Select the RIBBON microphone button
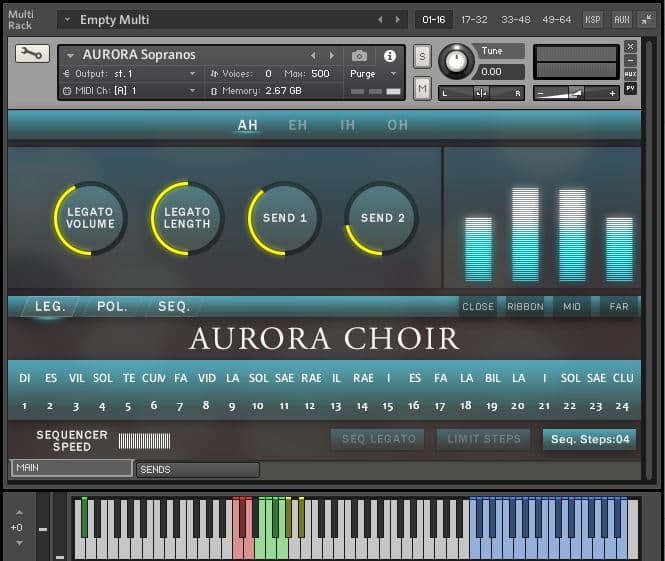This screenshot has width=665, height=561. tap(525, 306)
